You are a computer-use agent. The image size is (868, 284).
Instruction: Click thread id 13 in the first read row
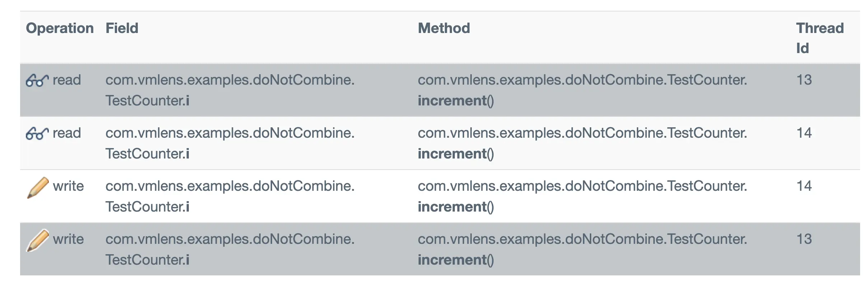pos(804,80)
